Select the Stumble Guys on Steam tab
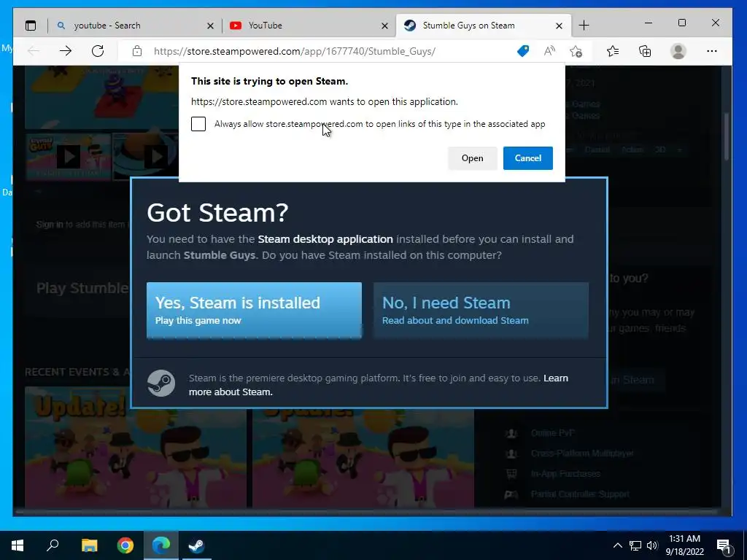The width and height of the screenshot is (747, 560). click(483, 26)
